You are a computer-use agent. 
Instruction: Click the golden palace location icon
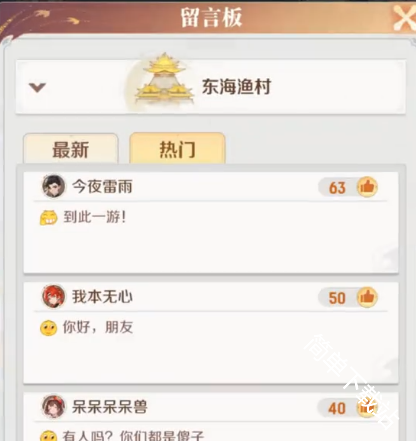pyautogui.click(x=163, y=79)
